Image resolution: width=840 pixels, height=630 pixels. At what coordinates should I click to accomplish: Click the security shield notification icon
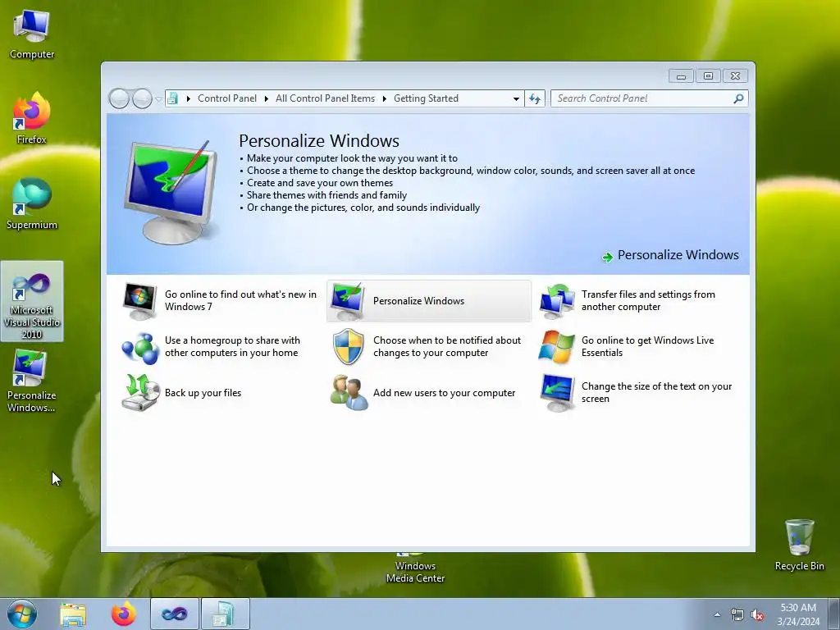[x=348, y=347]
